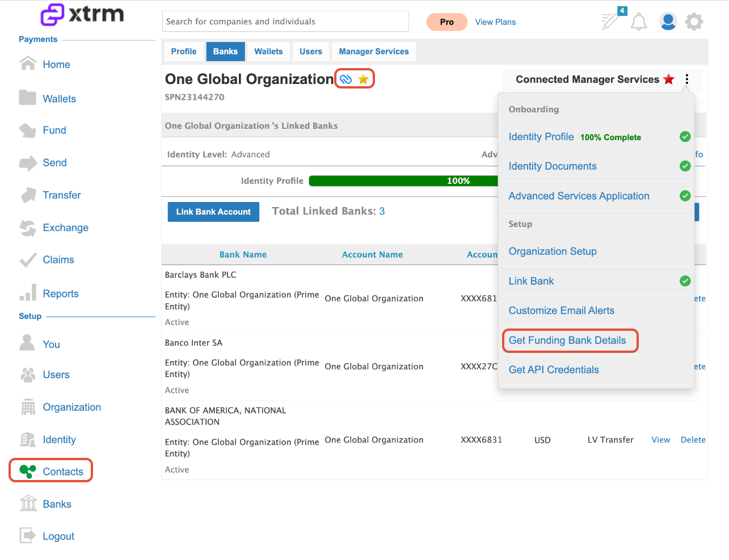Open the Reports sidebar link
Image resolution: width=729 pixels, height=560 pixels.
tap(61, 294)
